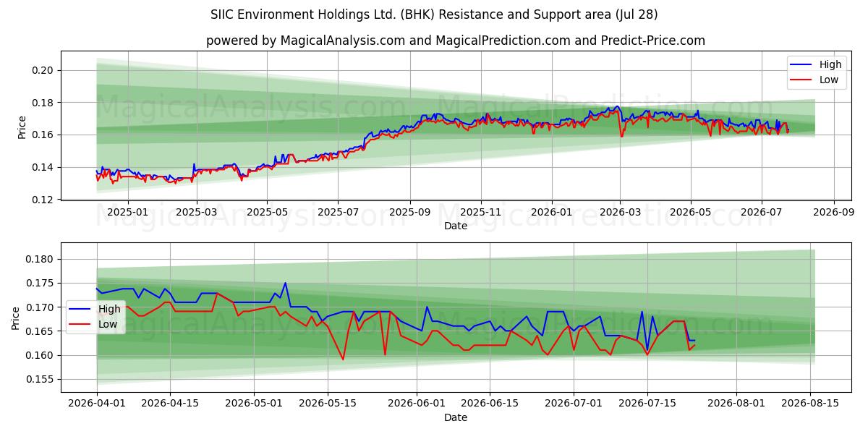Click the '0.175' y-axis value in bottom chart
868x434 pixels.
click(x=41, y=284)
